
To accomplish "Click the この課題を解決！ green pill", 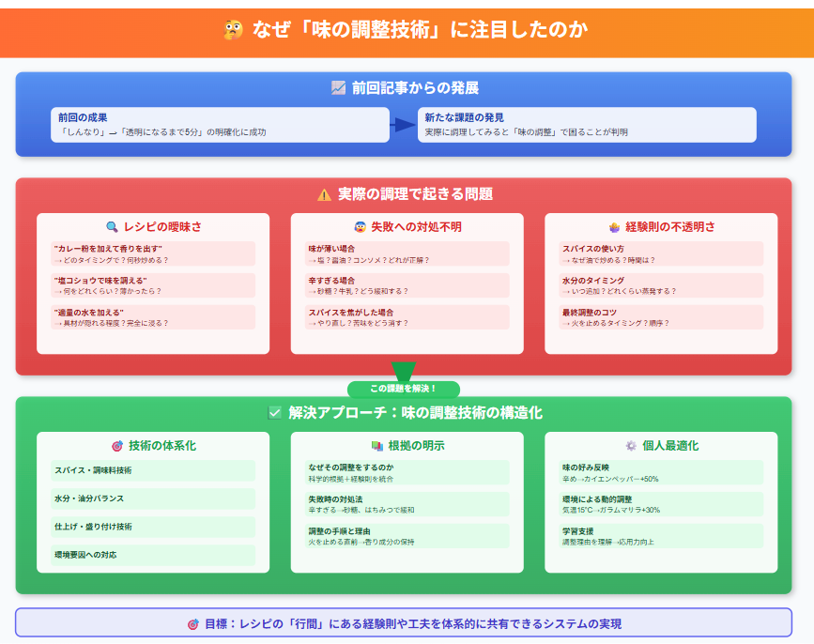I will [404, 389].
